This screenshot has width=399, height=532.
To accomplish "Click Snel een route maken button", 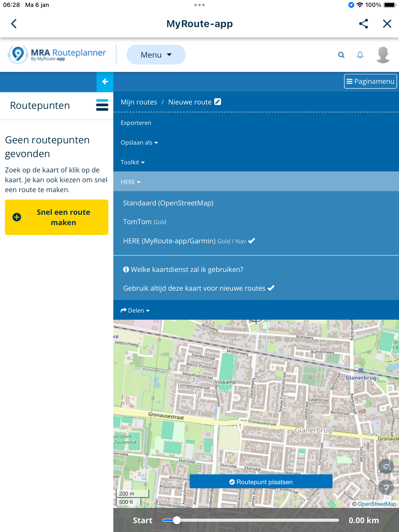I will click(57, 217).
